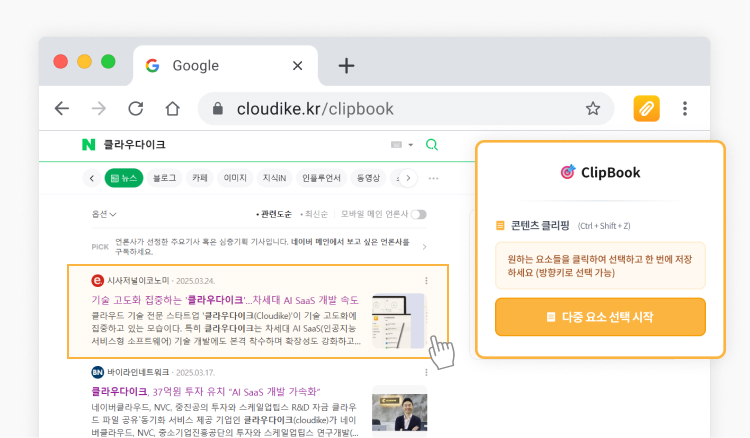
Task: Bookmark page with the star icon
Action: pos(593,109)
